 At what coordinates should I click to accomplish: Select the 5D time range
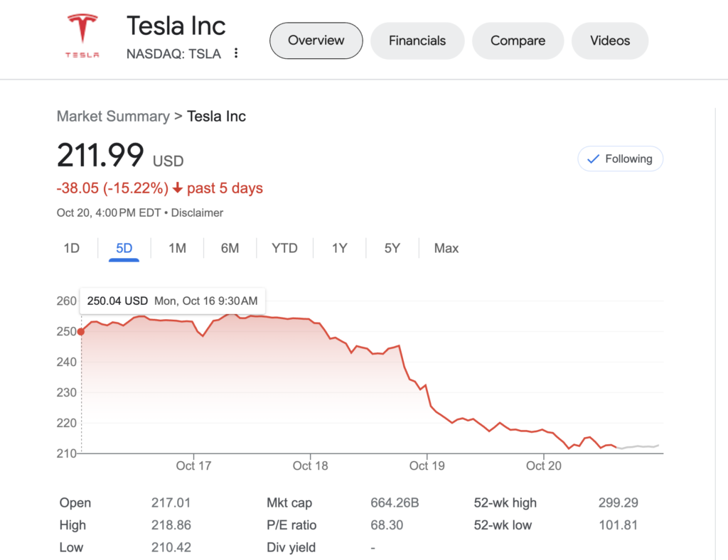(124, 248)
